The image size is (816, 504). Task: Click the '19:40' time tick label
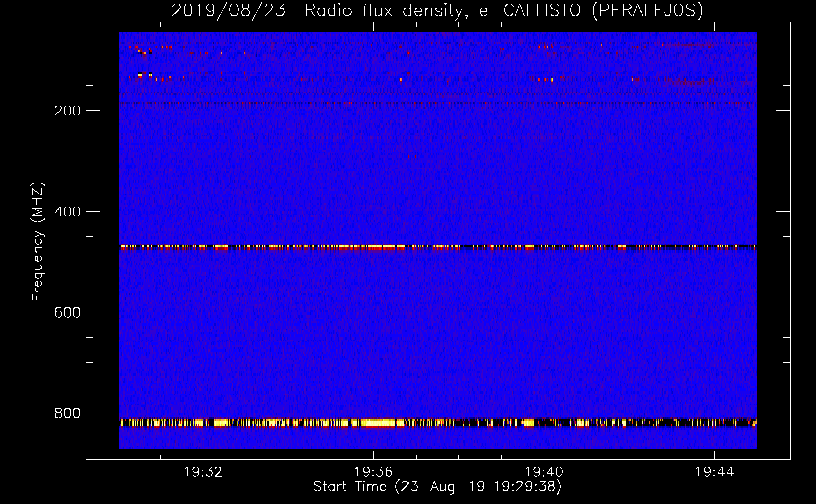[x=544, y=472]
